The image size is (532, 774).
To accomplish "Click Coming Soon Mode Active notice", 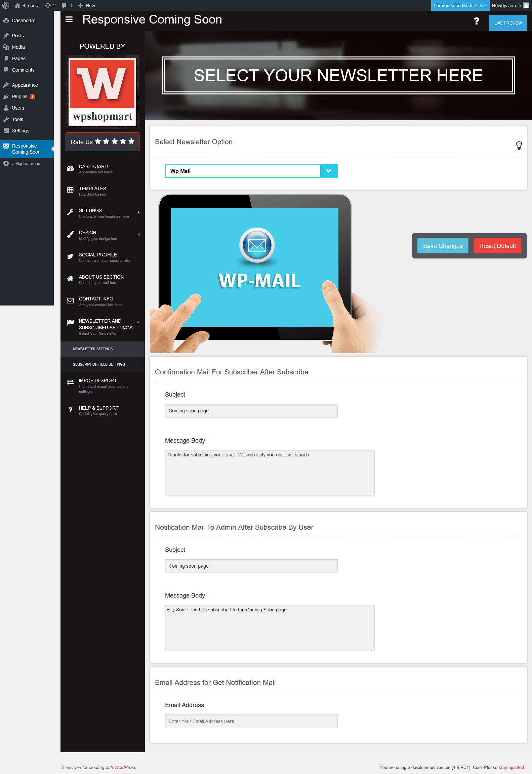I will coord(460,5).
